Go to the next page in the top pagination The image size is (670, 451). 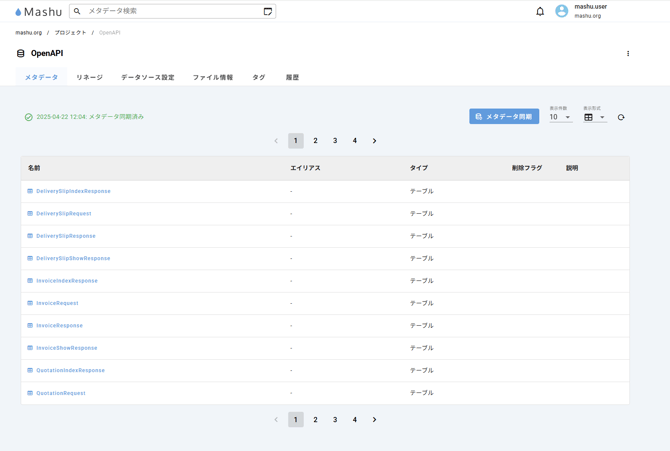374,141
